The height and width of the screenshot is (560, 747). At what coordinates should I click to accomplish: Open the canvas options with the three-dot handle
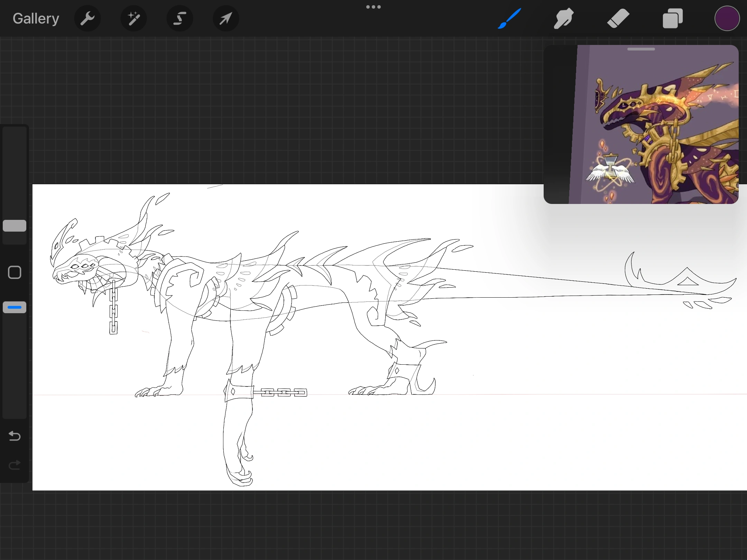point(373,7)
